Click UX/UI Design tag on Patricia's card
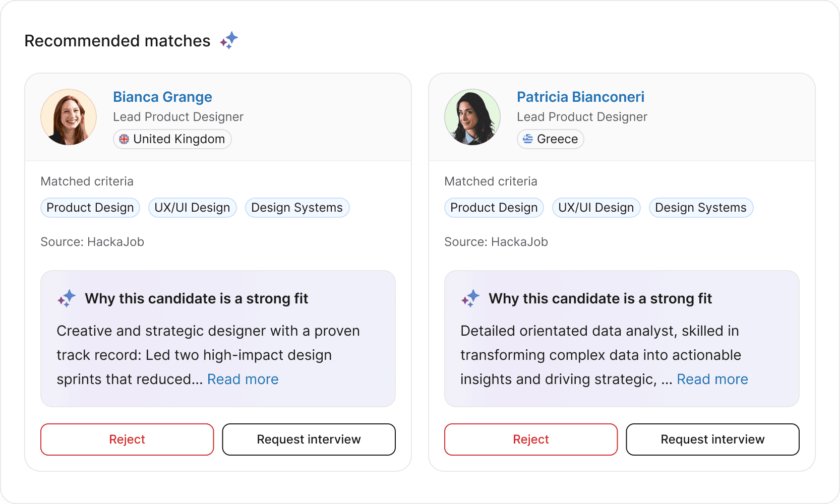The height and width of the screenshot is (504, 840). click(x=596, y=208)
